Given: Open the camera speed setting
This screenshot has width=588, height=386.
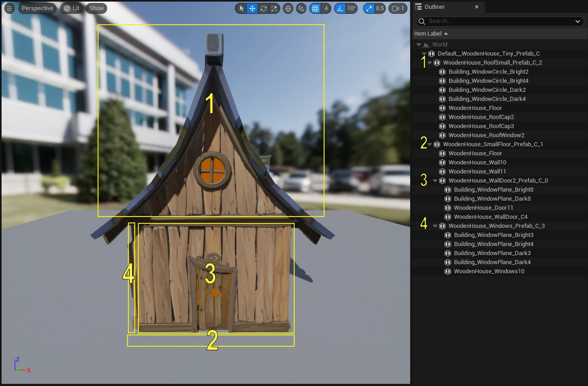Looking at the screenshot, I should (x=398, y=8).
